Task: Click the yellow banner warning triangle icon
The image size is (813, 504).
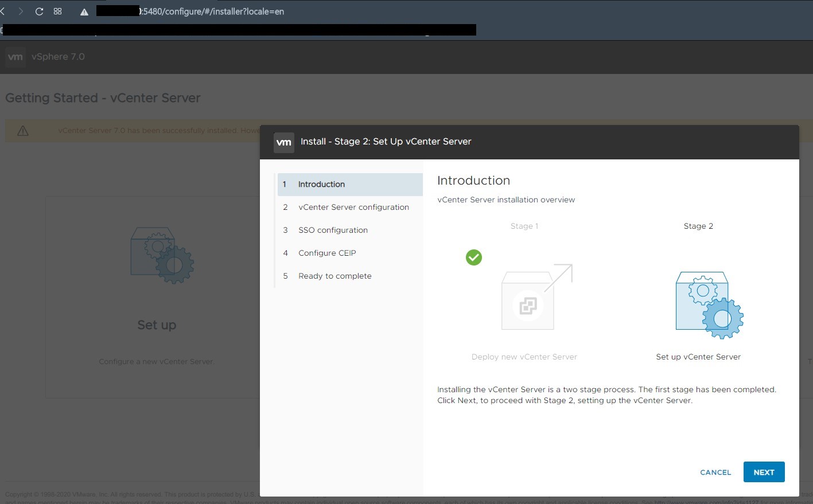Action: (x=23, y=131)
